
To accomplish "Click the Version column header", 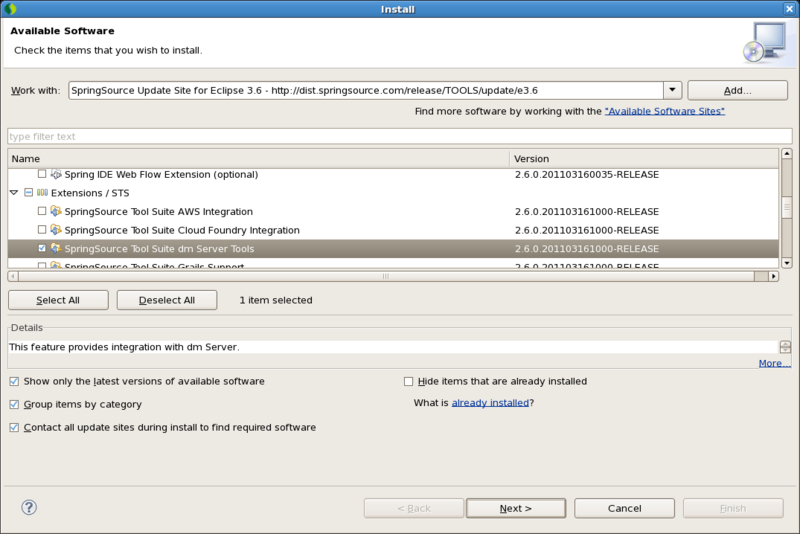I will [644, 159].
